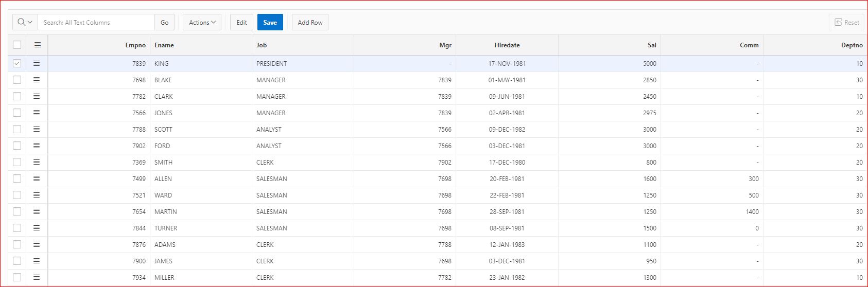The image size is (868, 287).
Task: Click the Sal column header
Action: tap(652, 45)
